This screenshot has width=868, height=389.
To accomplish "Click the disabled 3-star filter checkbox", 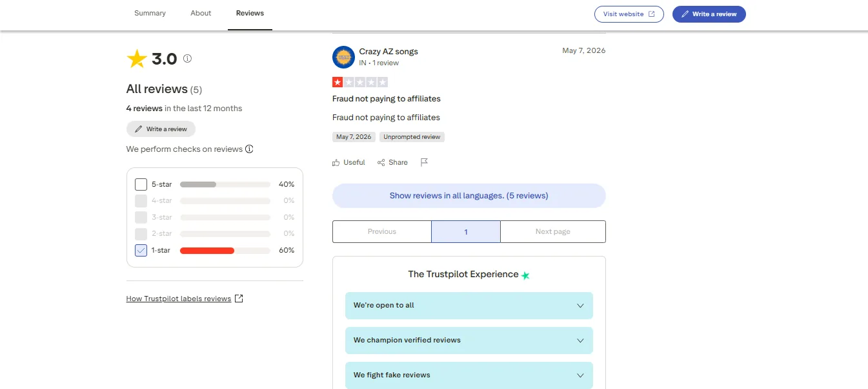I will point(141,218).
